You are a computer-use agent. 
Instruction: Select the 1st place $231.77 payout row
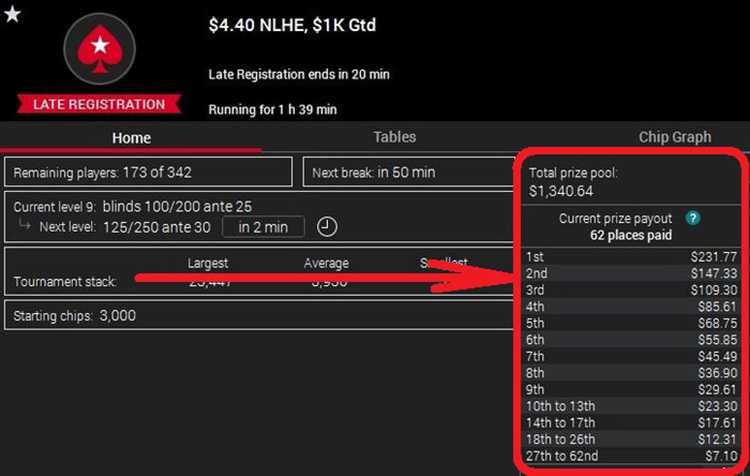point(631,257)
